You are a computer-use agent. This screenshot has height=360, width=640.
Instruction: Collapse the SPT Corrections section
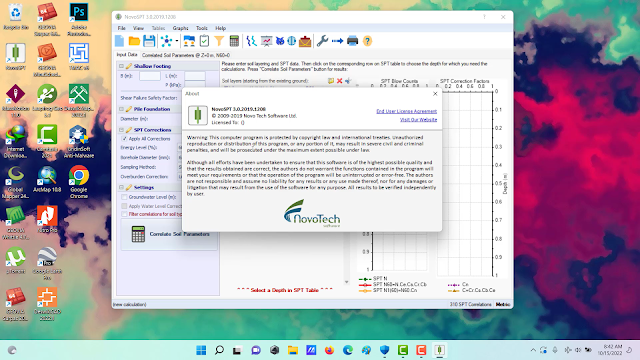point(121,130)
